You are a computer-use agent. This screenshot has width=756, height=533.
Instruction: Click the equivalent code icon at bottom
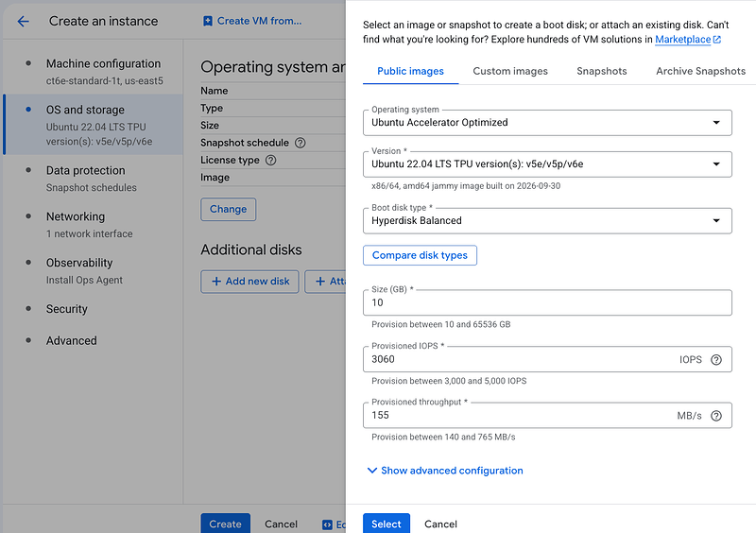point(327,524)
